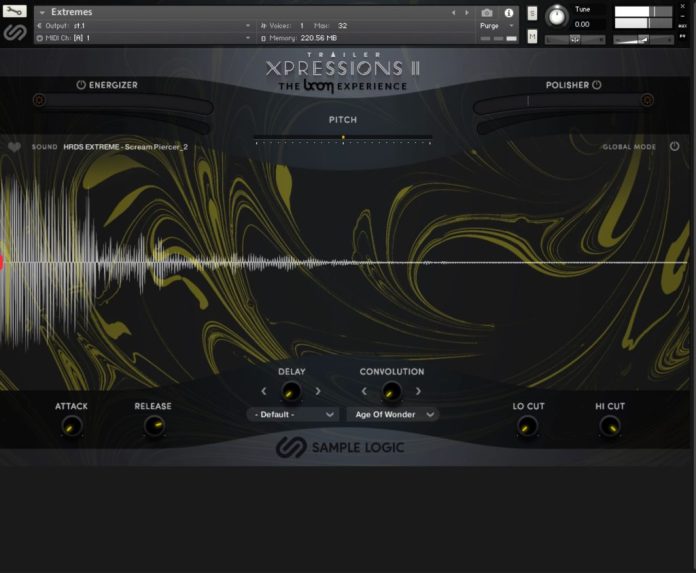
Task: Click the red sample start marker
Action: (x=1, y=262)
